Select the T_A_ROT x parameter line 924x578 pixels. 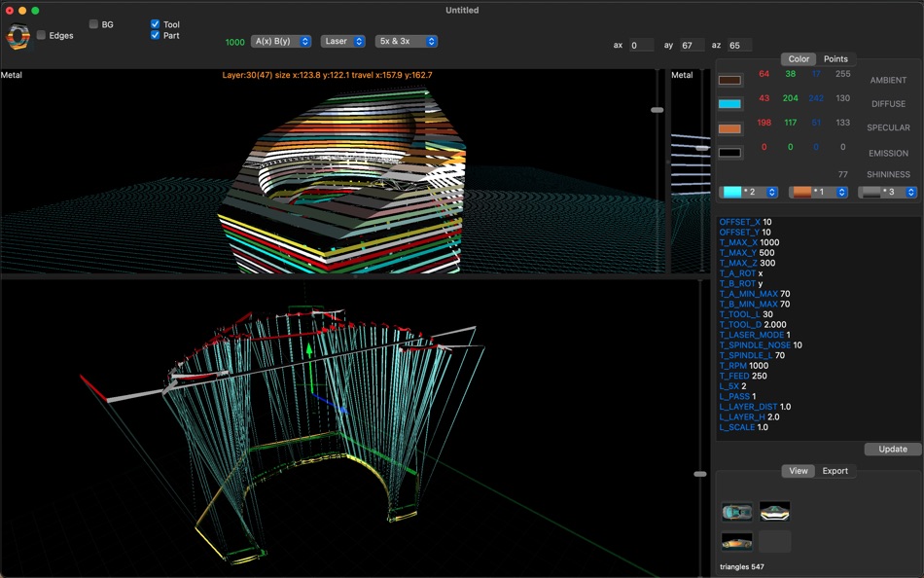[741, 273]
